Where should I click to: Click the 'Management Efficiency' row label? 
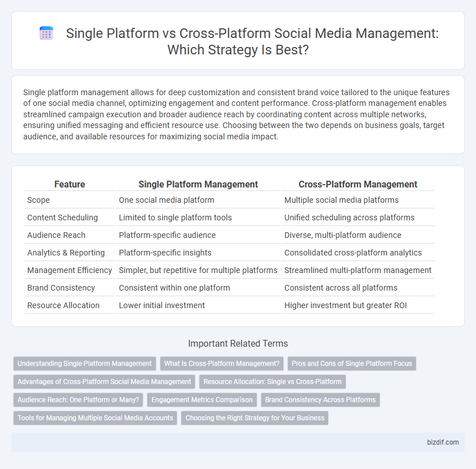point(70,270)
